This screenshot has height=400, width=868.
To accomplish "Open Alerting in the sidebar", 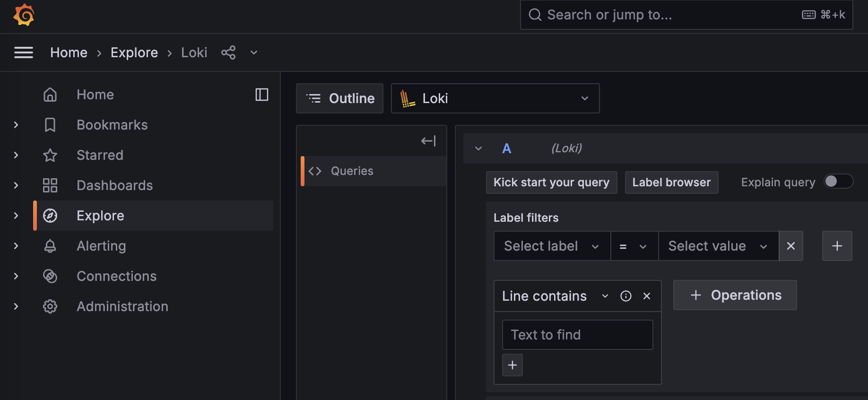I will (101, 246).
